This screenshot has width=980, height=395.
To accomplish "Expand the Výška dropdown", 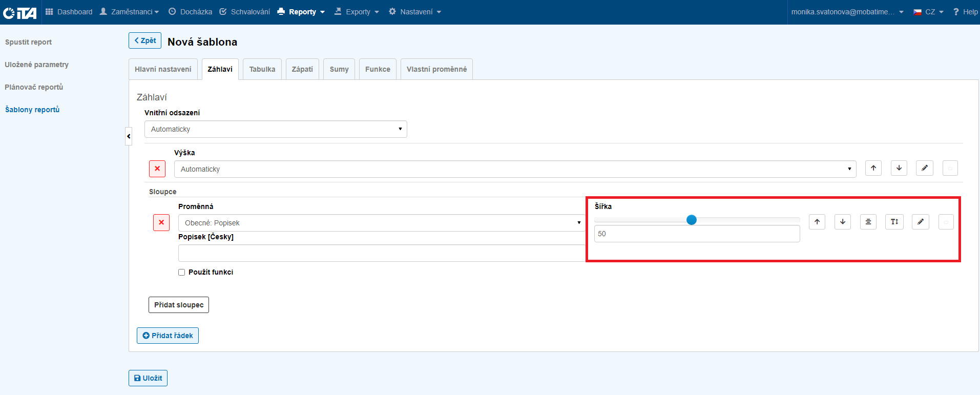I will click(515, 169).
